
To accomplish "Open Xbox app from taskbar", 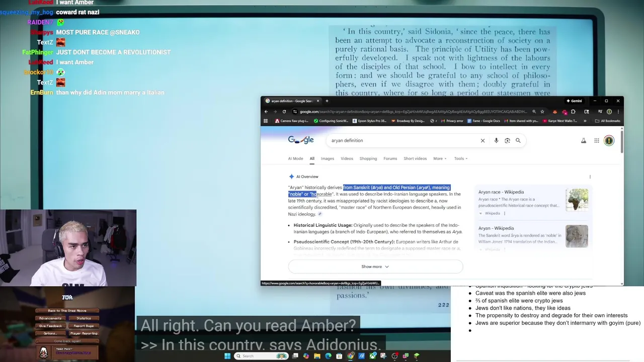I will [373, 356].
